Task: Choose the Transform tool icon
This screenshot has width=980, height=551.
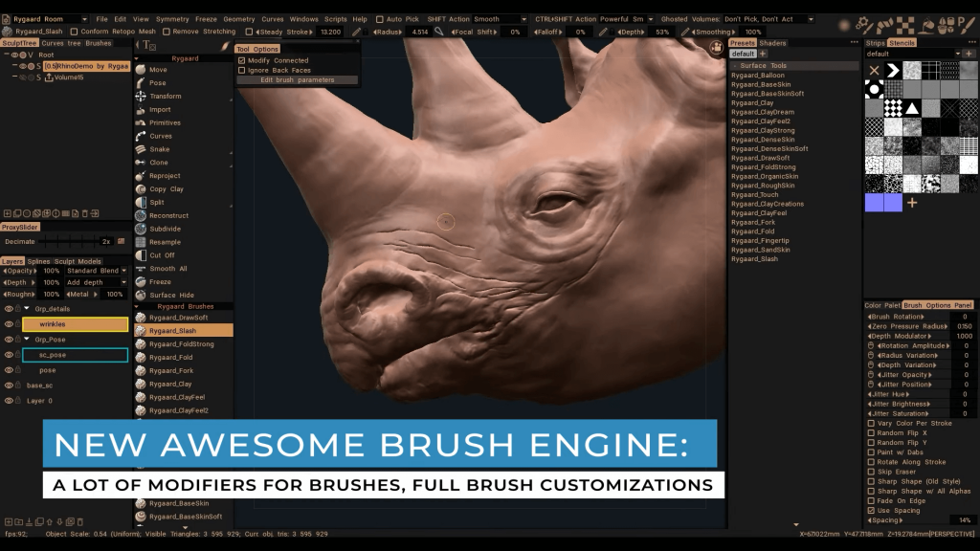Action: [141, 97]
